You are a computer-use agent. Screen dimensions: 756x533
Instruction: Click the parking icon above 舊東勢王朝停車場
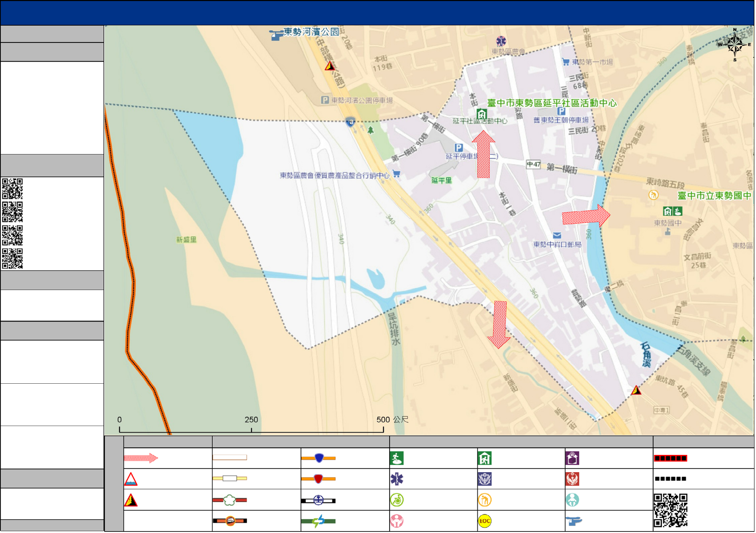tap(562, 111)
